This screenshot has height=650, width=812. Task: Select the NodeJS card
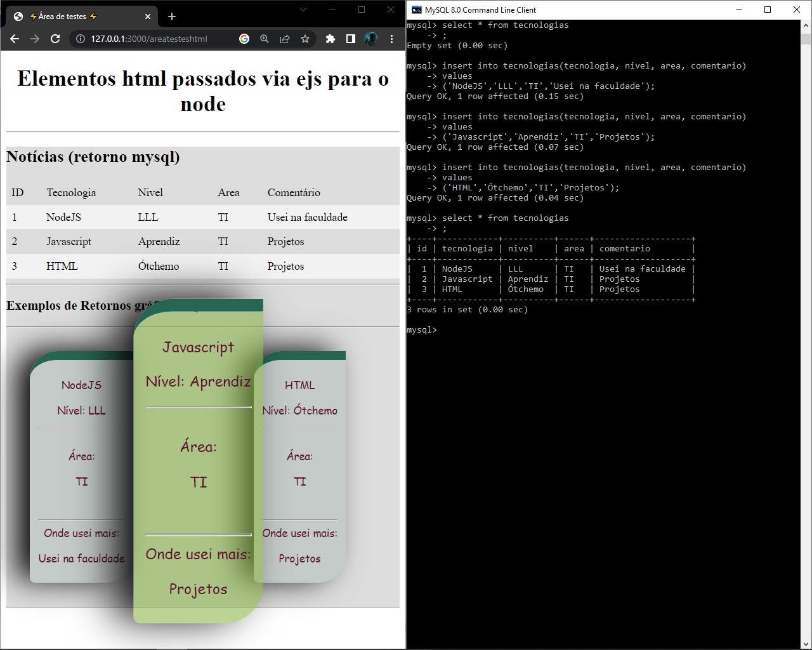point(81,467)
